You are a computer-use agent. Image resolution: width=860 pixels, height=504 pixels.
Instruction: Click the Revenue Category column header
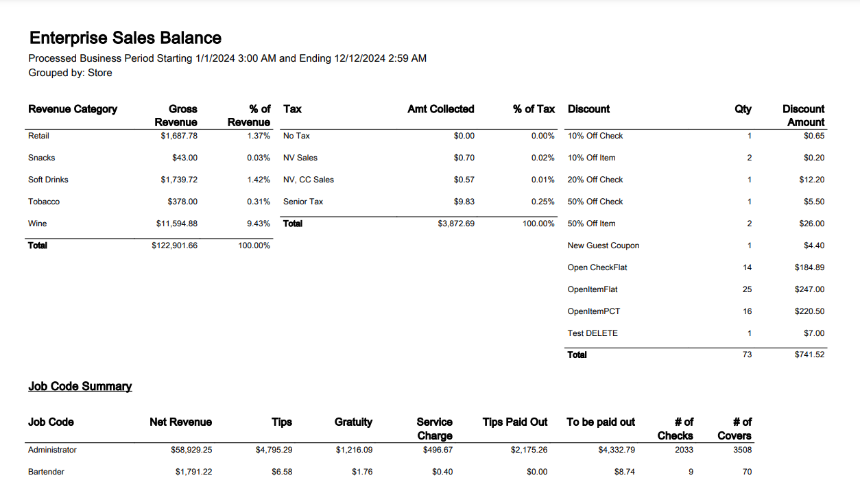pos(73,109)
